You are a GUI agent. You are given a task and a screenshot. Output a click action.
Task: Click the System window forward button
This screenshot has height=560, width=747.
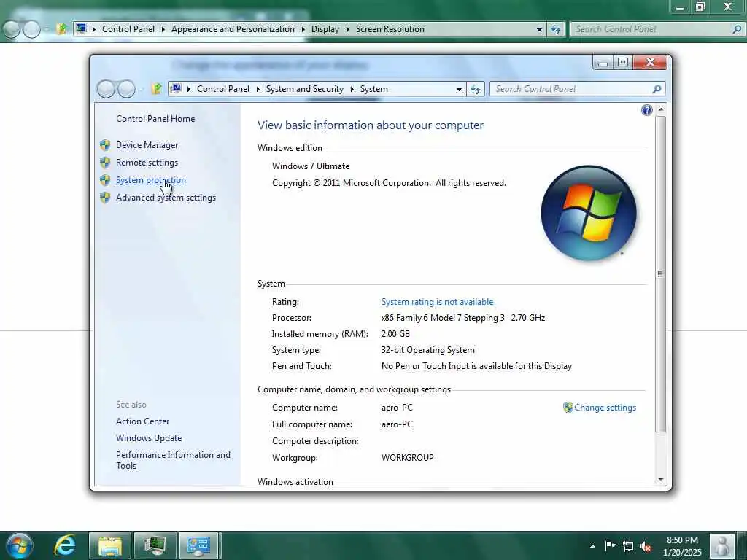tap(126, 89)
